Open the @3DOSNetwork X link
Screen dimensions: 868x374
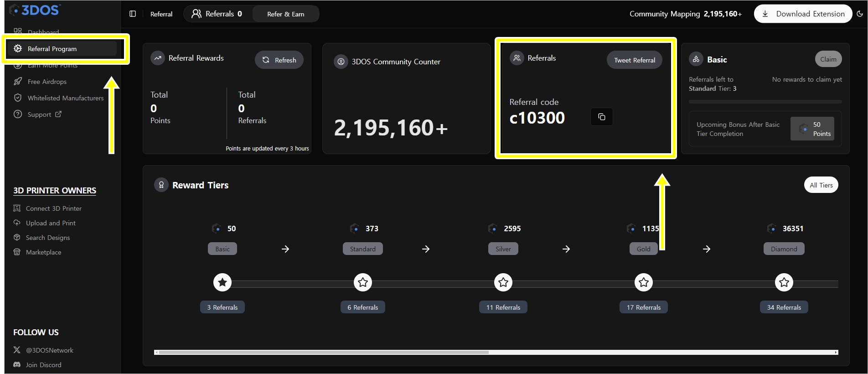point(50,350)
